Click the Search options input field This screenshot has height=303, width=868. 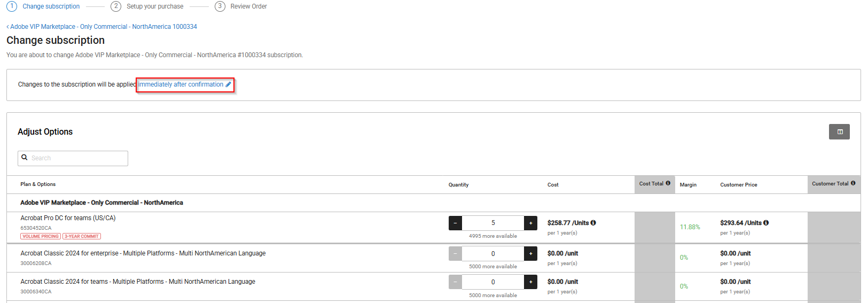click(x=78, y=158)
